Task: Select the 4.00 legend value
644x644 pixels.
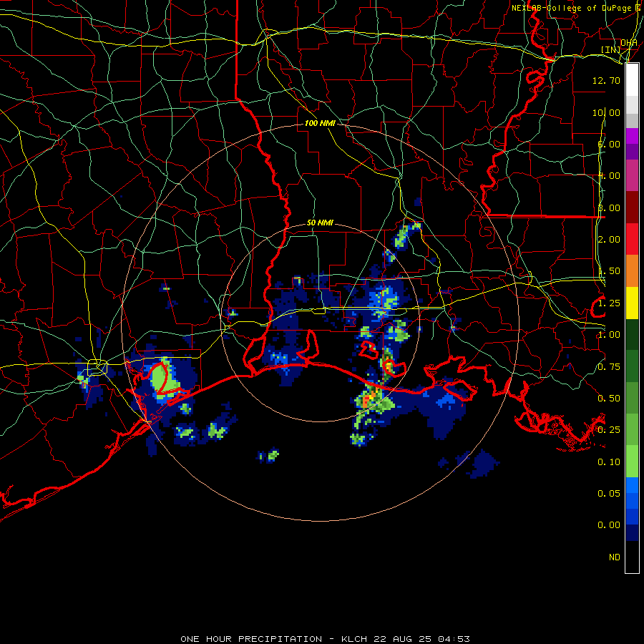Action: click(x=609, y=176)
